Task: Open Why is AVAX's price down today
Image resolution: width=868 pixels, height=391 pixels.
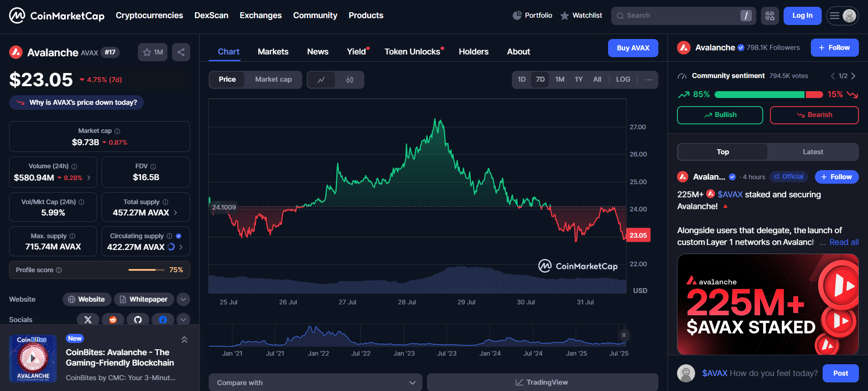Action: (x=76, y=103)
